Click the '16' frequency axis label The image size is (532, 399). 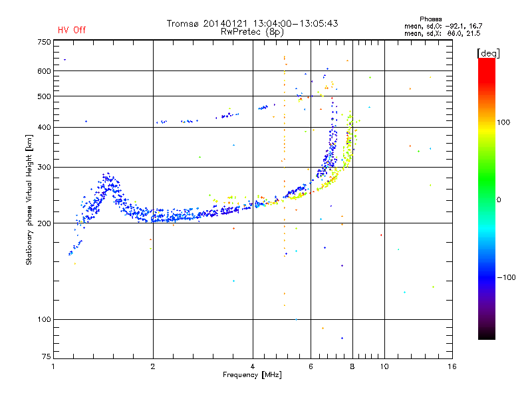point(452,366)
